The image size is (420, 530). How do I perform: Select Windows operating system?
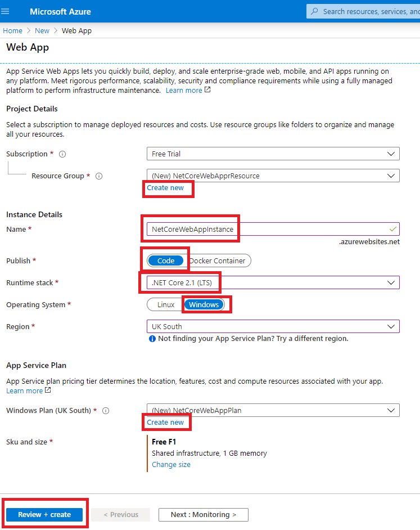204,304
